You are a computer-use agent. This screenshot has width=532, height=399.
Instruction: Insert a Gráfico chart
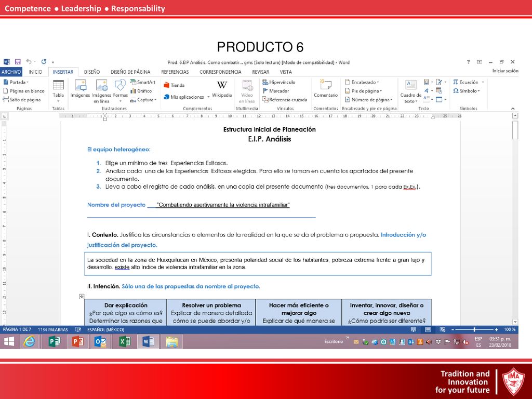141,91
